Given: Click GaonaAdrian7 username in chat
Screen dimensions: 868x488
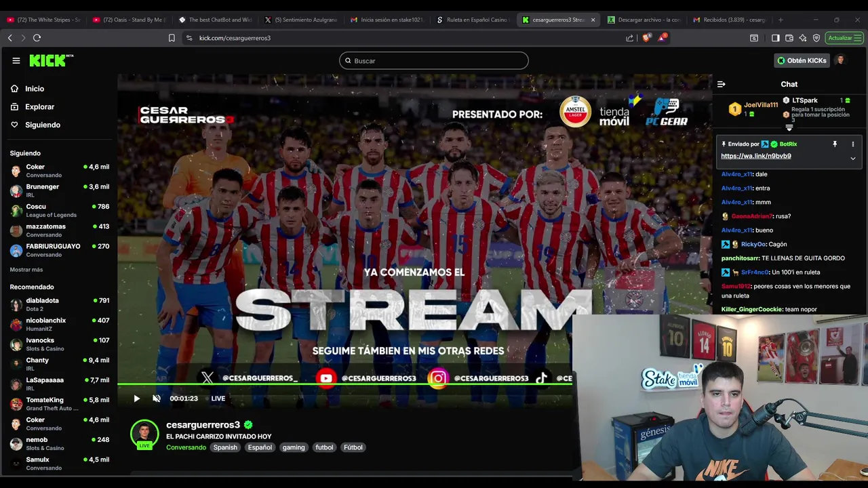Looking at the screenshot, I should pos(751,216).
